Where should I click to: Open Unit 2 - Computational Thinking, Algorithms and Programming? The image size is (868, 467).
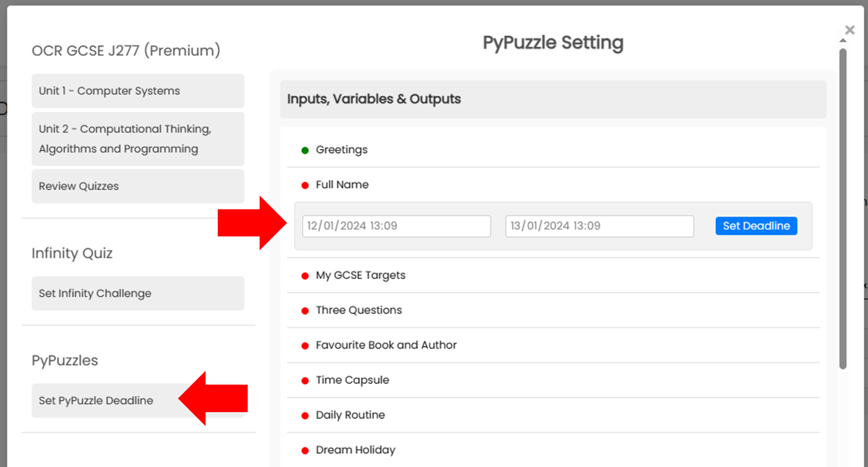pyautogui.click(x=138, y=139)
